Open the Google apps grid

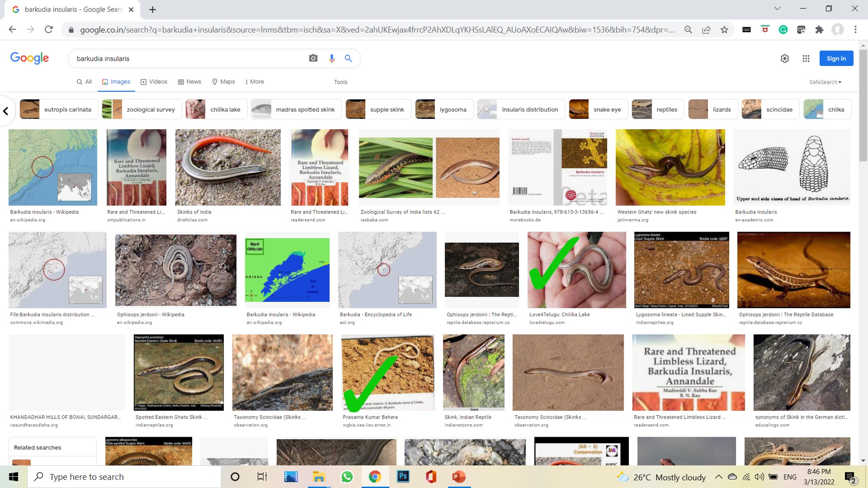pyautogui.click(x=806, y=58)
